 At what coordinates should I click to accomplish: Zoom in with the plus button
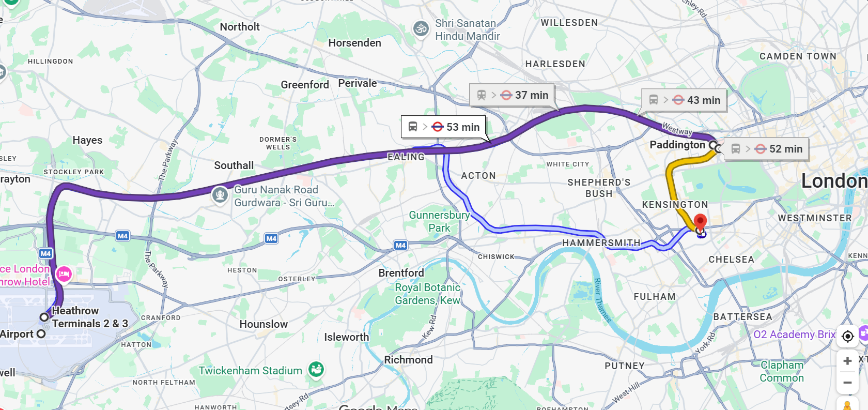(847, 361)
